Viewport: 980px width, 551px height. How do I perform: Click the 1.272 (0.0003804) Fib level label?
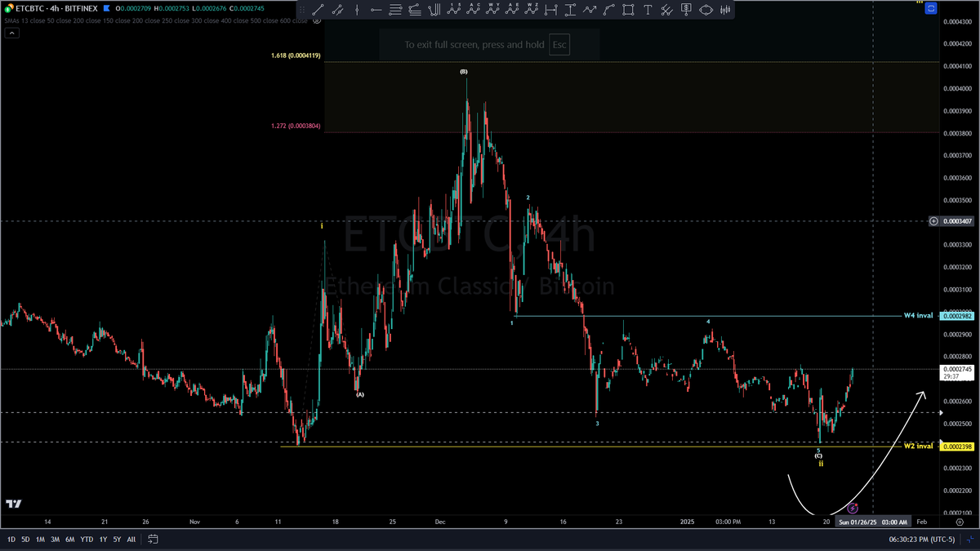coord(296,126)
